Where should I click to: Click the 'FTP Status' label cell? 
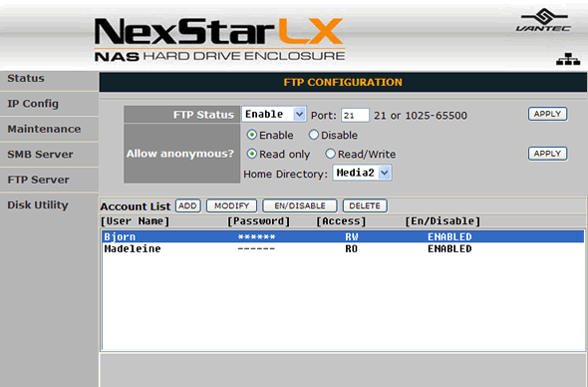pos(182,115)
